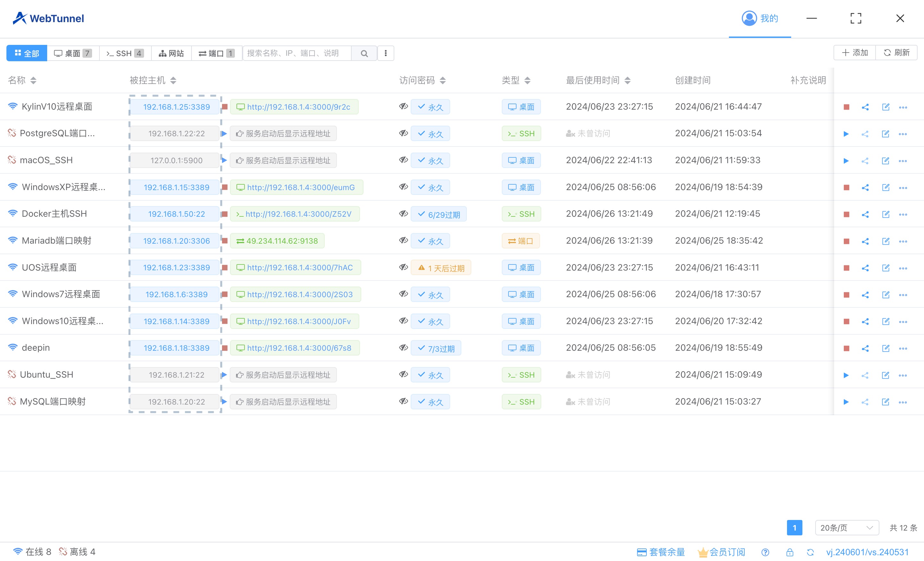Viewport: 924px width, 561px height.
Task: Open more options for Docker主机SSH row
Action: pos(903,214)
